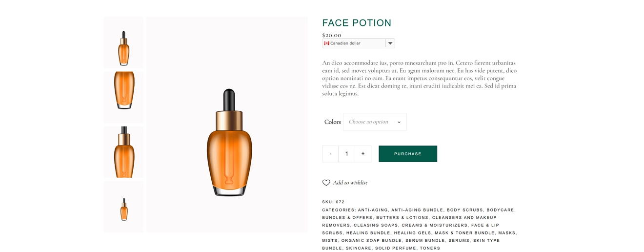Screen dimensions: 644x252
Task: Select the second cropped bottle thumbnail
Action: 124,97
